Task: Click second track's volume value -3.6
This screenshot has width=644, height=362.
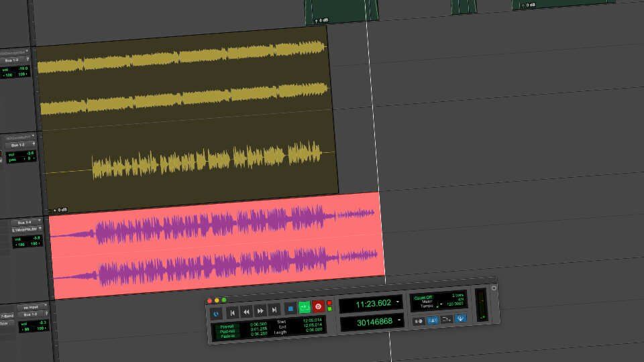Action: [x=30, y=153]
